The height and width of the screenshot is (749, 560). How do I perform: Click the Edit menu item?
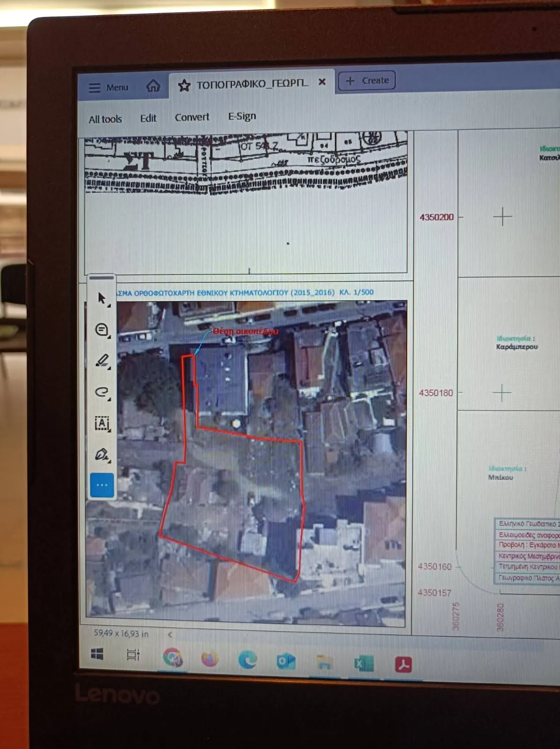(x=148, y=118)
